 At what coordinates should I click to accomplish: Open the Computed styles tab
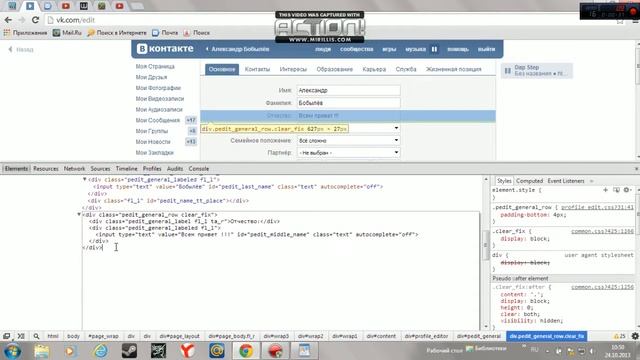coord(529,181)
